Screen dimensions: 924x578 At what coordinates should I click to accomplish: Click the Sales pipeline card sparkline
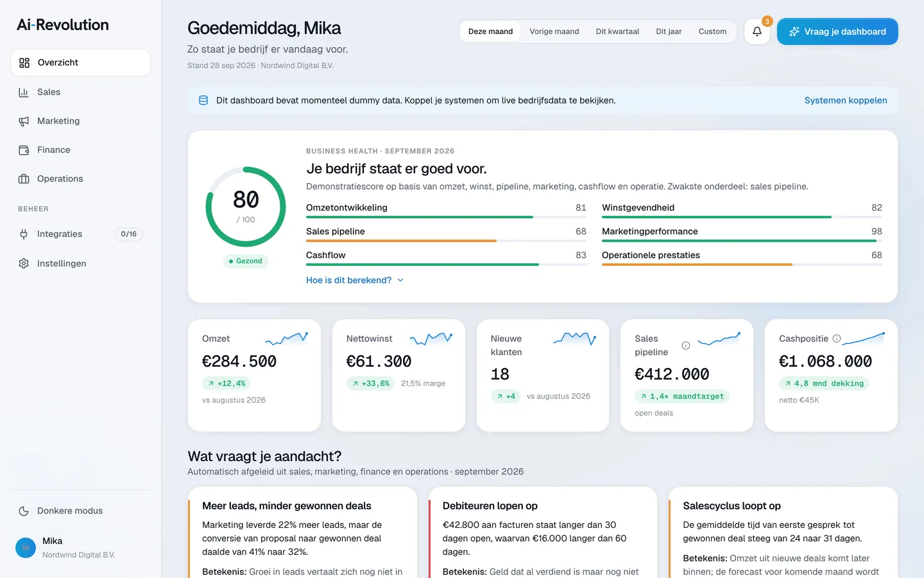719,338
